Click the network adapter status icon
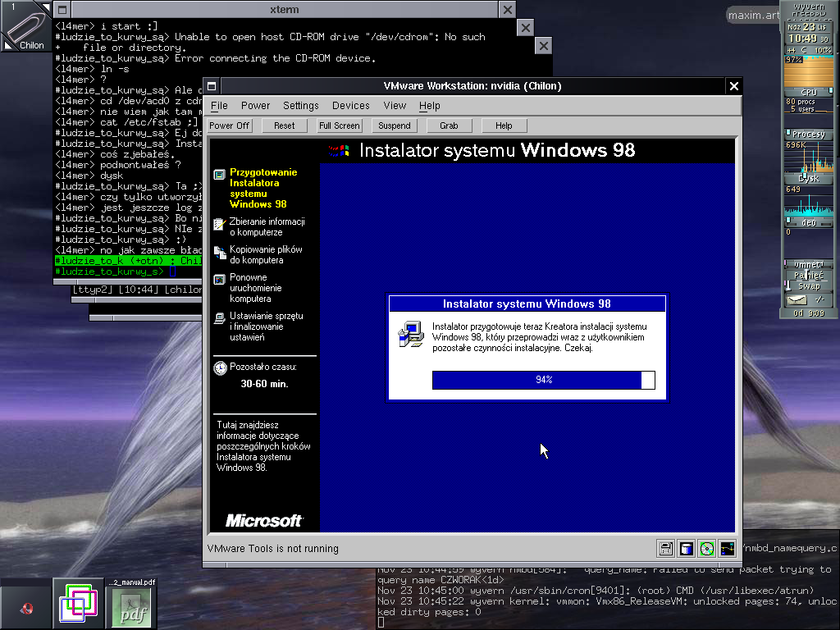 [x=727, y=549]
